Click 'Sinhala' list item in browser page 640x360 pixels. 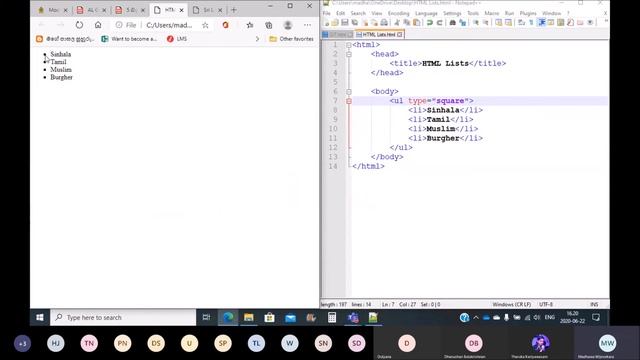click(x=60, y=54)
